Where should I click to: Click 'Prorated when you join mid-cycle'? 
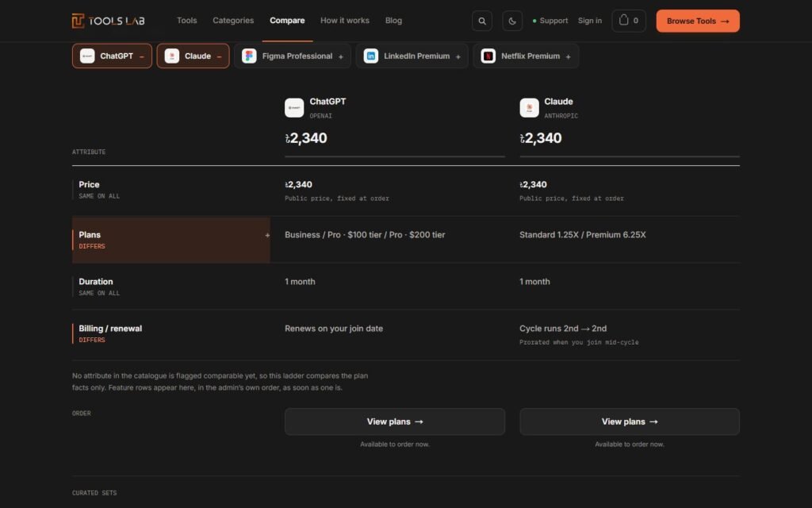(579, 342)
